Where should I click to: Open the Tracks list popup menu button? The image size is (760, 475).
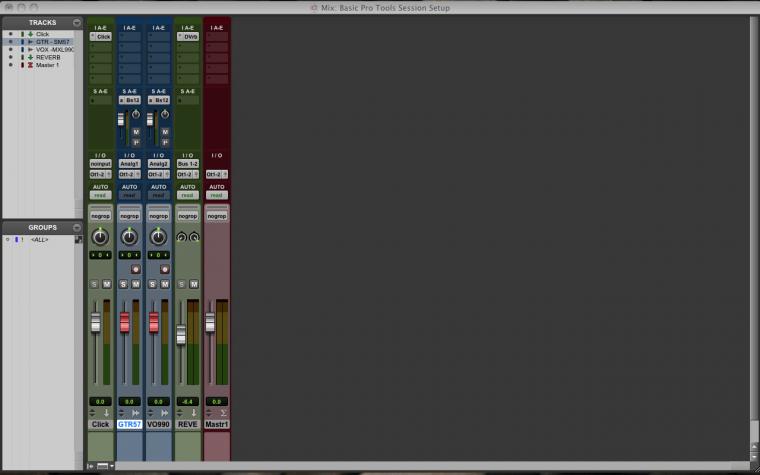click(x=77, y=23)
